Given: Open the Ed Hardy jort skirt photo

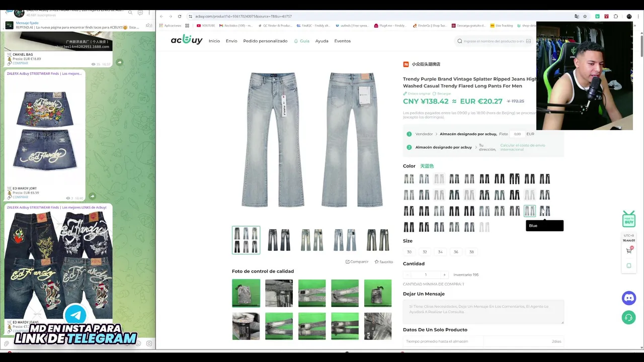Looking at the screenshot, I should coord(45,132).
